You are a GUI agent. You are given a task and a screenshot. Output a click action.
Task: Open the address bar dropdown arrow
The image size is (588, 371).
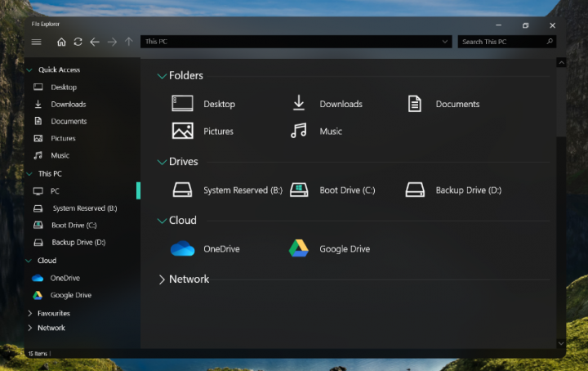point(445,41)
